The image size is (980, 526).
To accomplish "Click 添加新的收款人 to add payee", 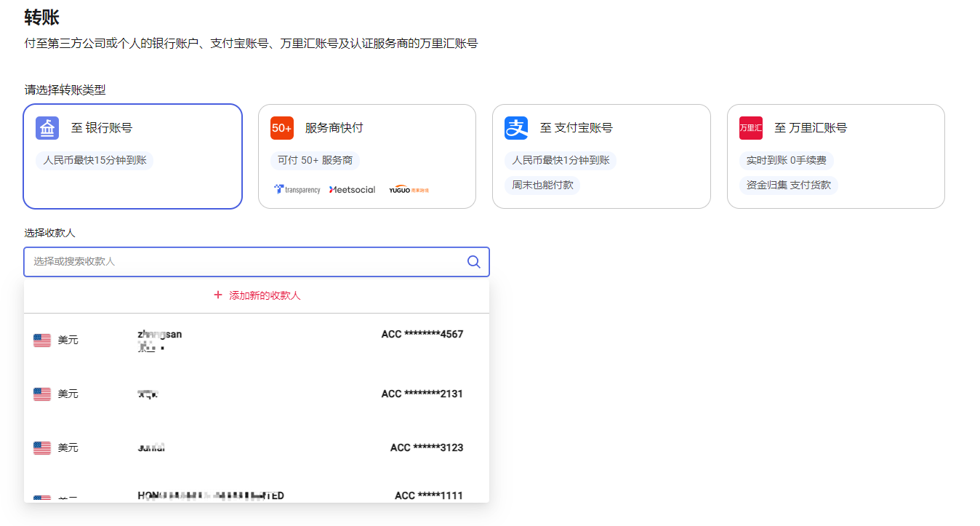I will click(265, 295).
